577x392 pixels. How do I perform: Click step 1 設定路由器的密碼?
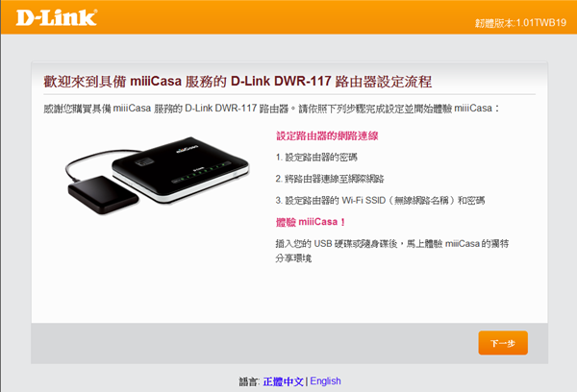pos(316,158)
